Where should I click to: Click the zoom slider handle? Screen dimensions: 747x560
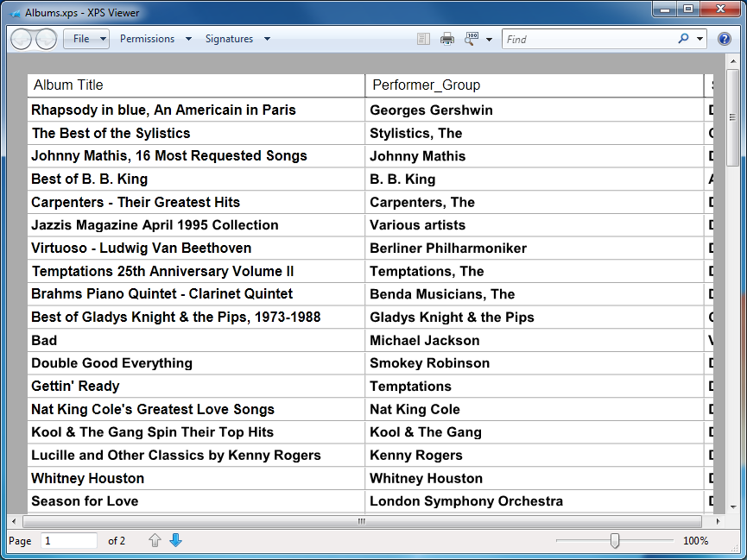(615, 541)
